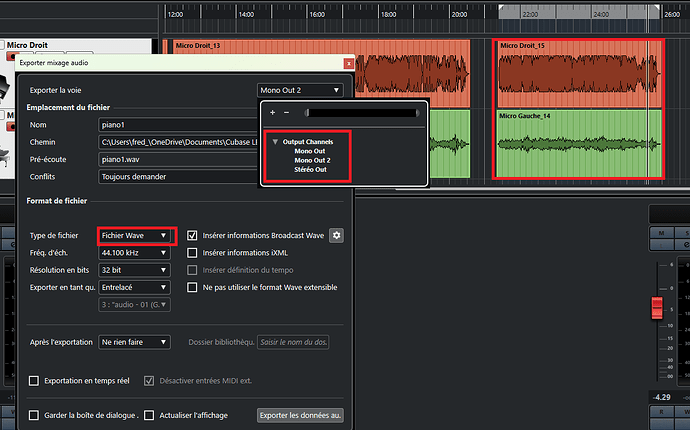690x430 pixels.
Task: Open Conflits Toujours demander dropdown
Action: coord(179,176)
